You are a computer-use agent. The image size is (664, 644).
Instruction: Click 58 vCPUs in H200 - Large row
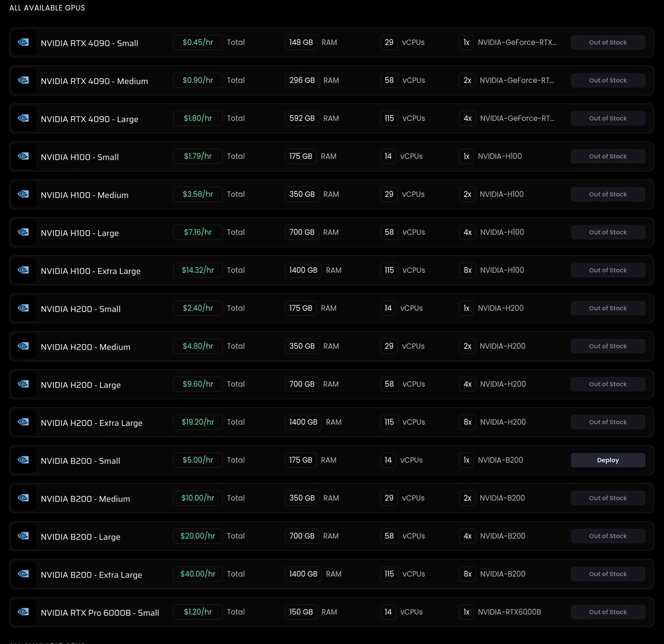389,384
